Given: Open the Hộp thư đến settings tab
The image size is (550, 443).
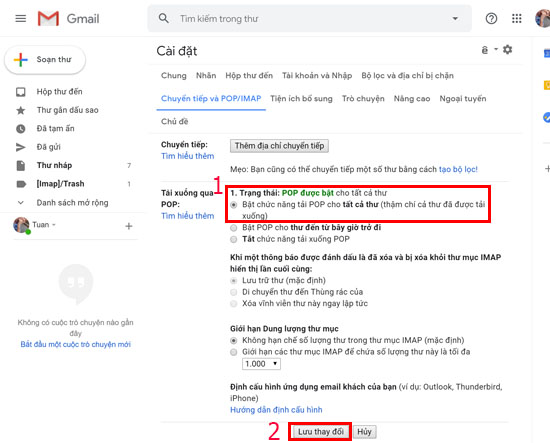Looking at the screenshot, I should click(249, 76).
